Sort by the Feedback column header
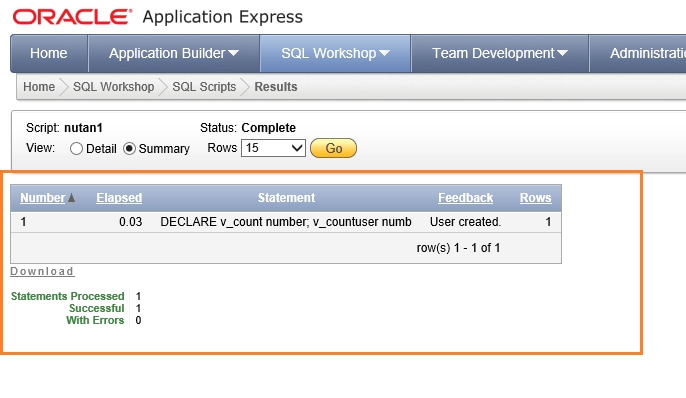 [466, 198]
